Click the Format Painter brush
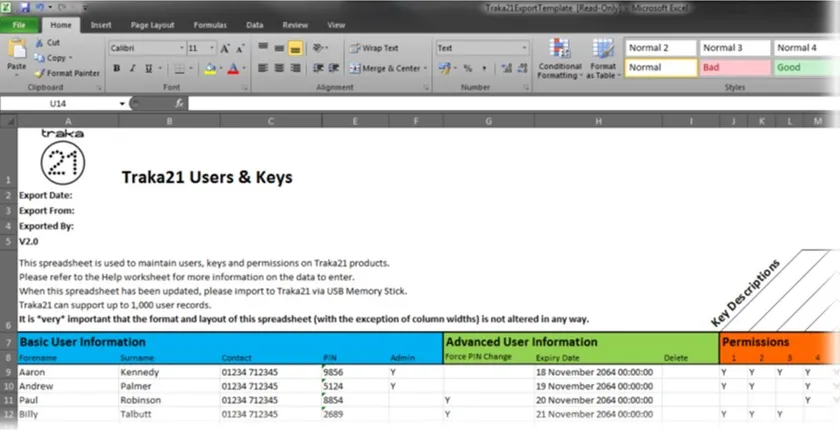Image resolution: width=840 pixels, height=430 pixels. [40, 73]
